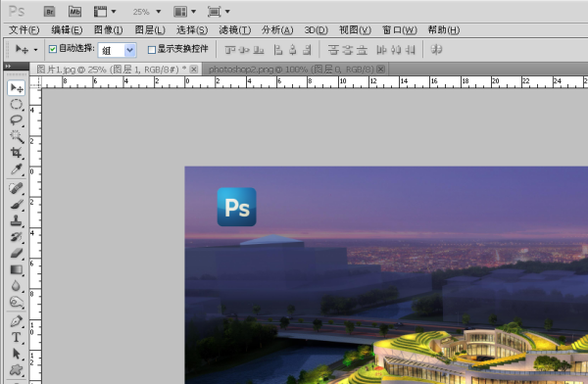
Task: Click Distribute Horizontal Centers icon
Action: [396, 50]
